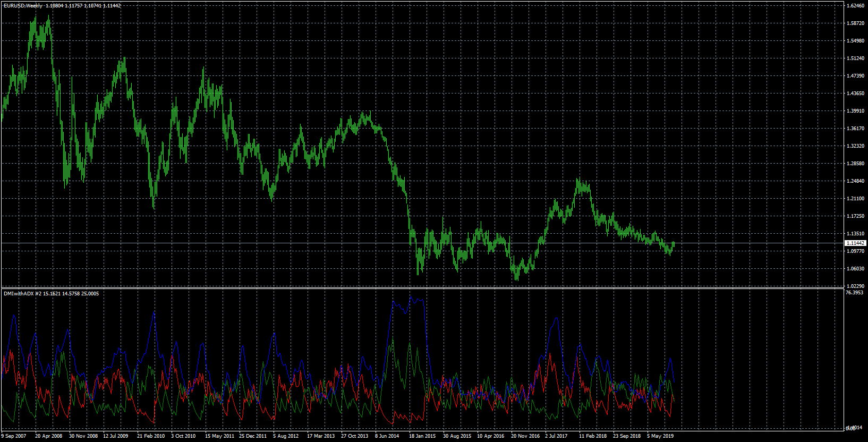
Task: Click the 17 Mar 2013 date label
Action: [x=321, y=436]
